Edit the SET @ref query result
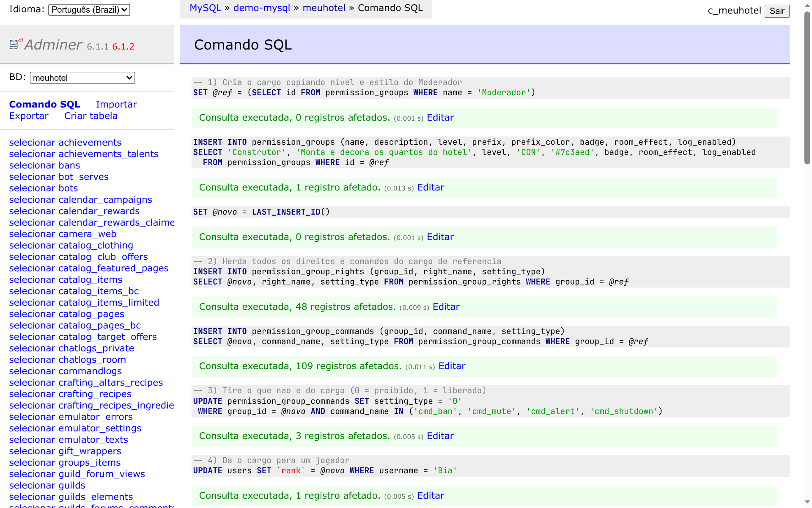The height and width of the screenshot is (508, 812). coord(440,118)
